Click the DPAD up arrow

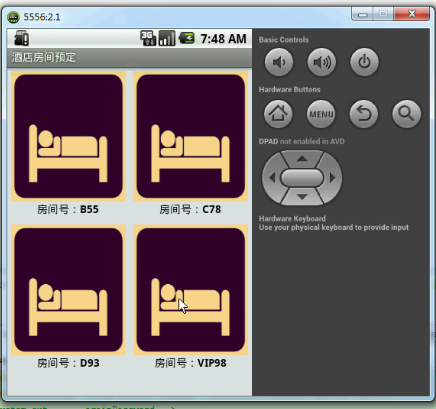point(302,159)
